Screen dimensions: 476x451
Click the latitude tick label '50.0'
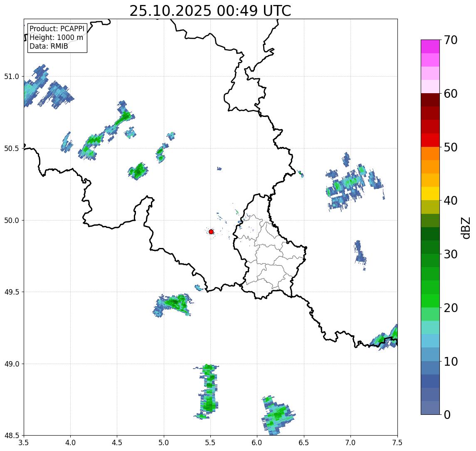tap(12, 221)
